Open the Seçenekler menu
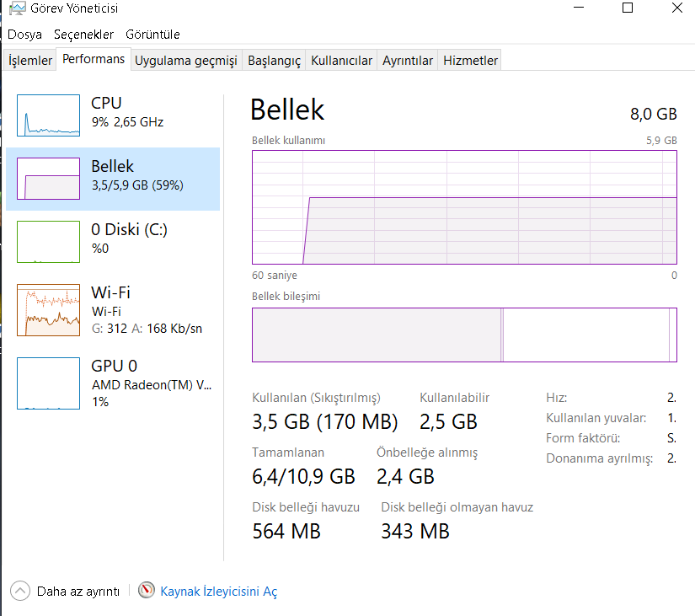 tap(83, 35)
